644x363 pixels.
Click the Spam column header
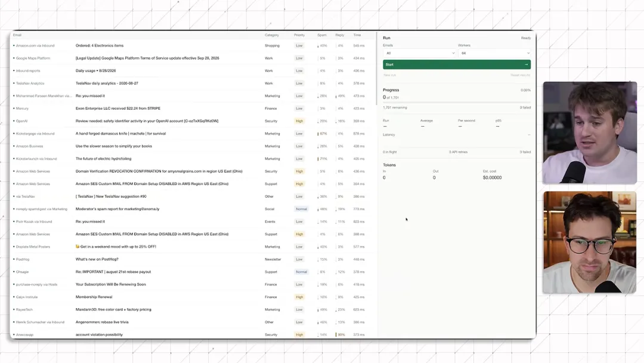(322, 35)
